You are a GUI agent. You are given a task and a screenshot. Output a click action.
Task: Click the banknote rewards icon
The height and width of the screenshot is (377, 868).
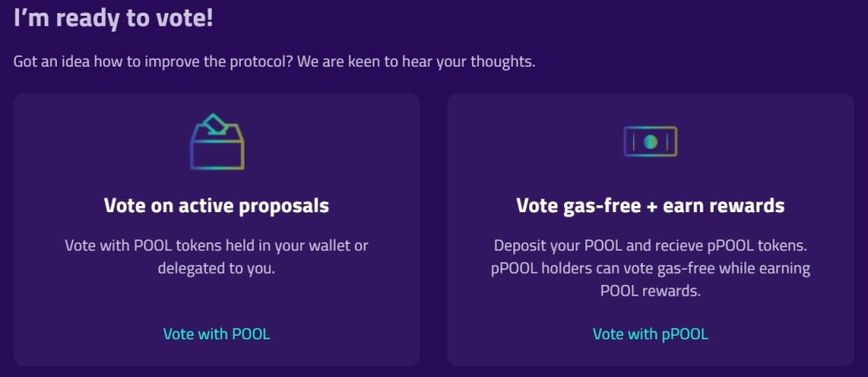(650, 141)
